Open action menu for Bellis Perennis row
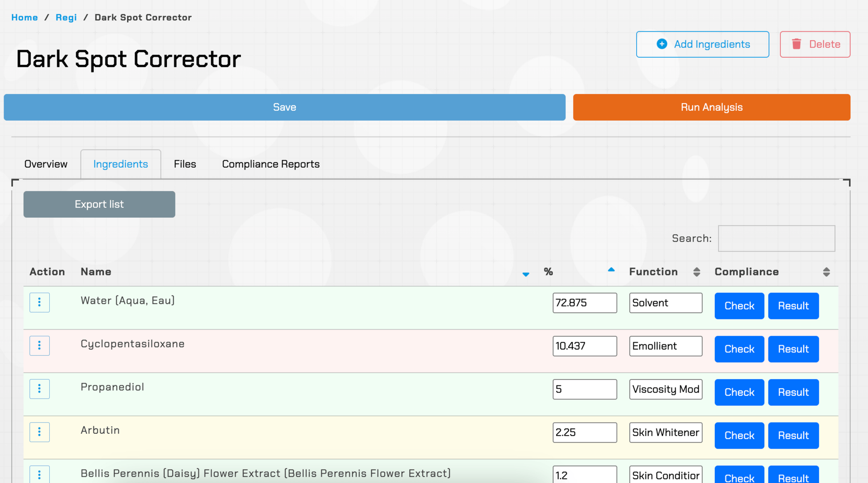This screenshot has height=483, width=868. point(39,474)
